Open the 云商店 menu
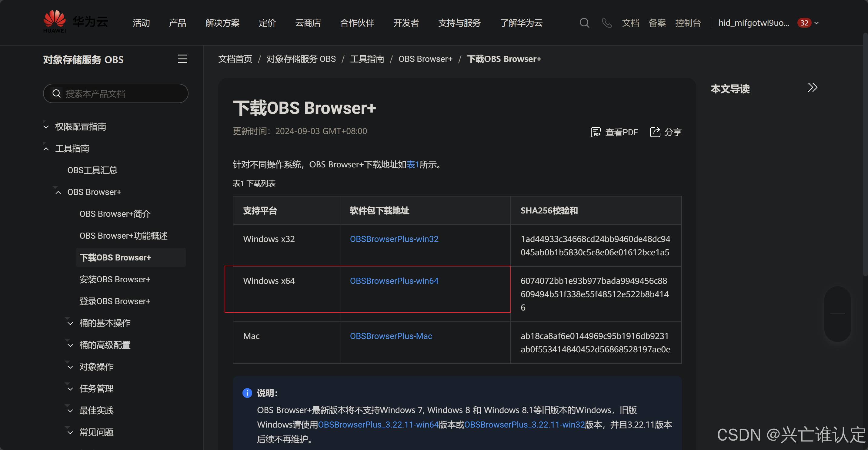868x450 pixels. coord(308,23)
